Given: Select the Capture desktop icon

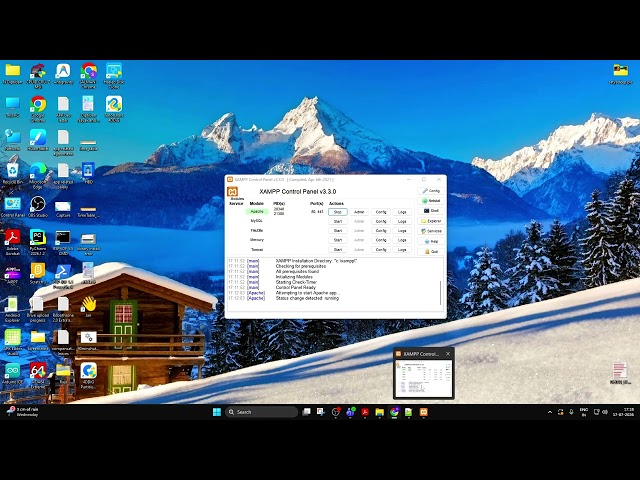Looking at the screenshot, I should [63, 209].
